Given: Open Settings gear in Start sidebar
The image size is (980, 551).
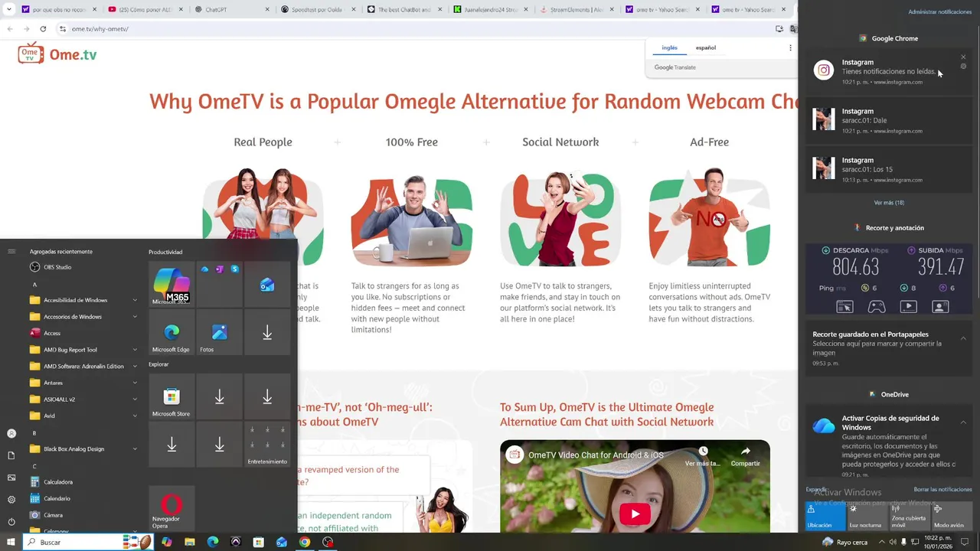Looking at the screenshot, I should click(x=11, y=500).
